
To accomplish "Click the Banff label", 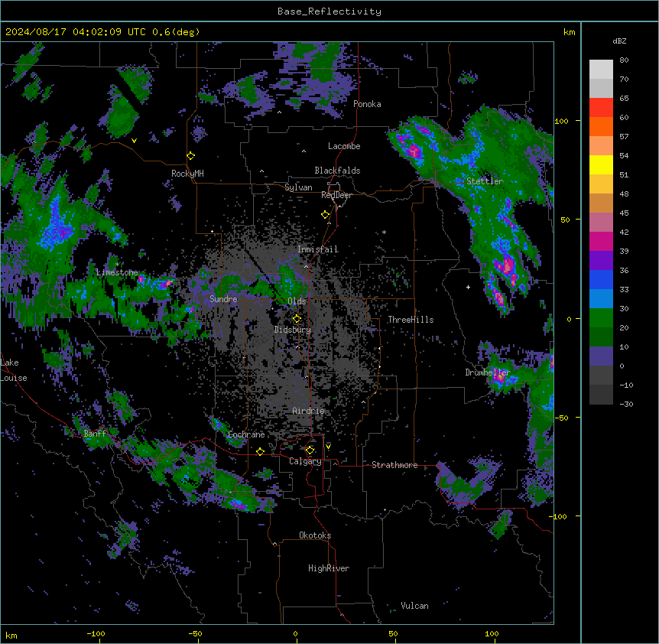I will click(x=95, y=434).
